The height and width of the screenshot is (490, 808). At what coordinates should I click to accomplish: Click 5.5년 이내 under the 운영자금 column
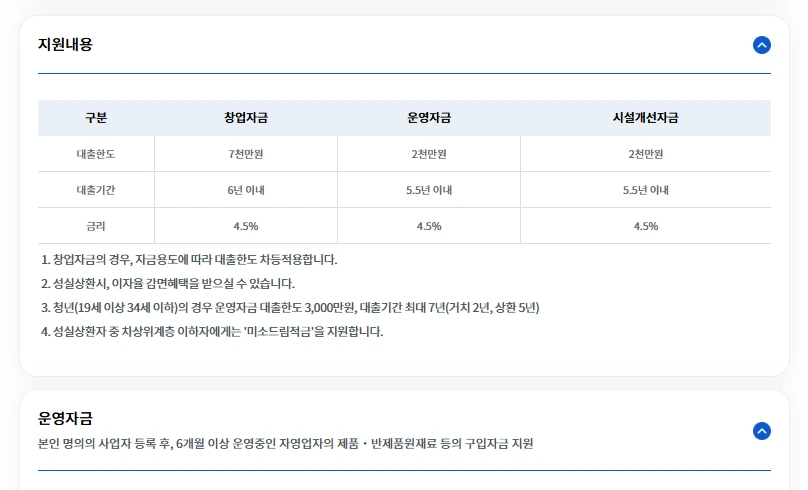[x=429, y=190]
